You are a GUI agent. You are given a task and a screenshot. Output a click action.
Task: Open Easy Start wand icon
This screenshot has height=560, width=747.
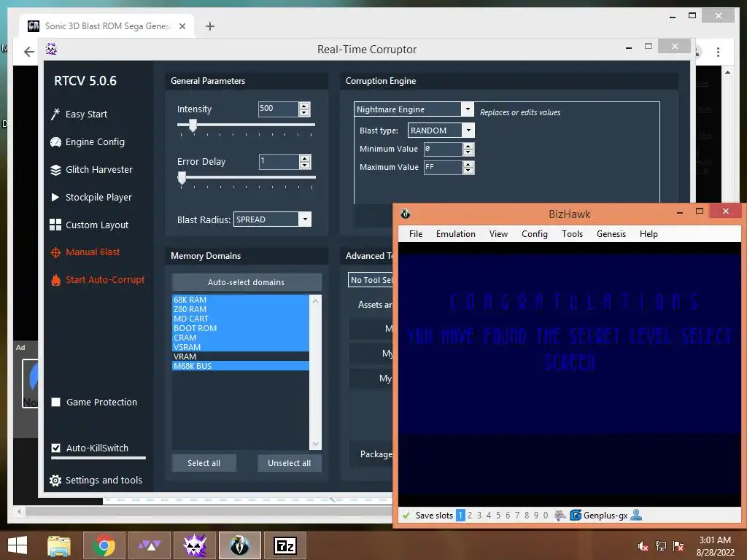55,114
